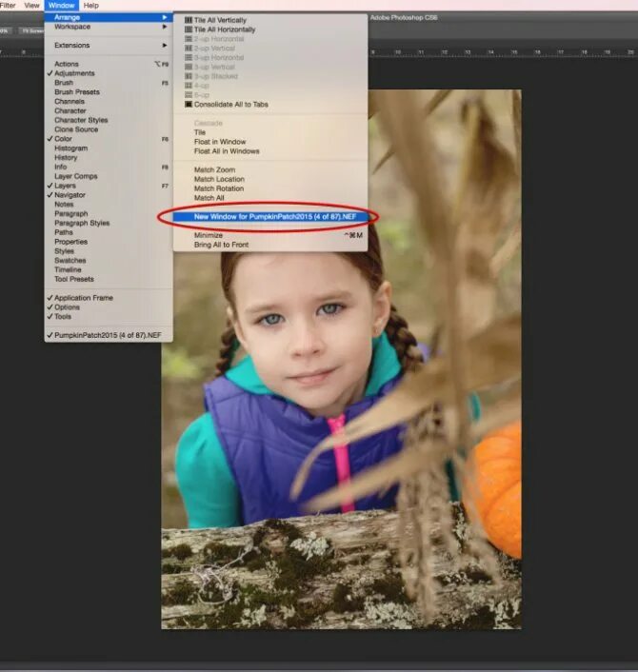638x672 pixels.
Task: Open the Help menu
Action: point(90,5)
